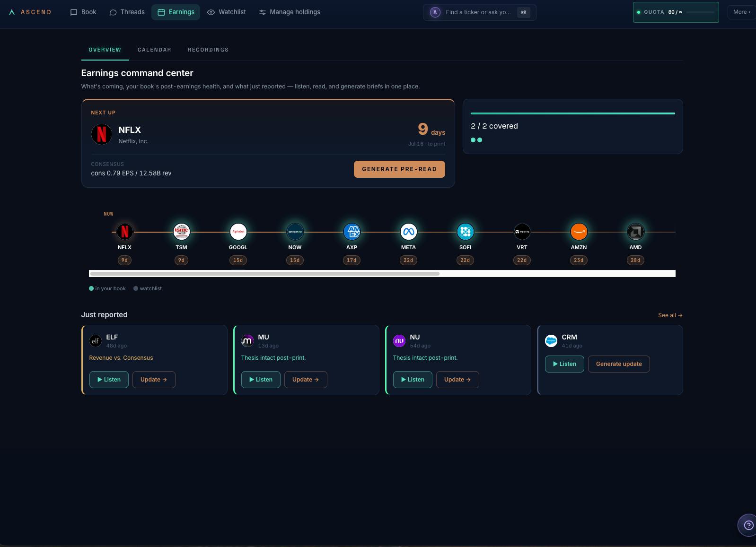Play the NU earnings call
The height and width of the screenshot is (547, 756).
[x=413, y=380]
